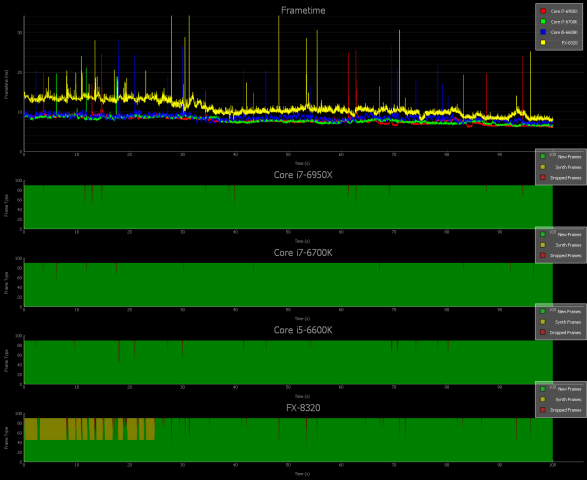Screen dimensions: 587x480
Task: Select Dropped Frames label above Core i7-6950X chart
Action: point(566,177)
